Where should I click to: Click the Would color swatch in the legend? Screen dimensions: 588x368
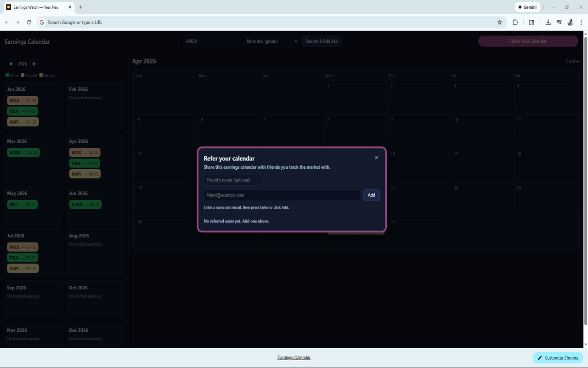click(x=40, y=75)
